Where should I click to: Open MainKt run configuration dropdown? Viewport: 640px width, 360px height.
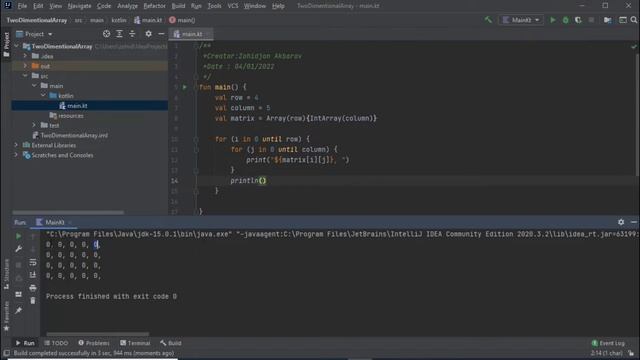click(521, 20)
